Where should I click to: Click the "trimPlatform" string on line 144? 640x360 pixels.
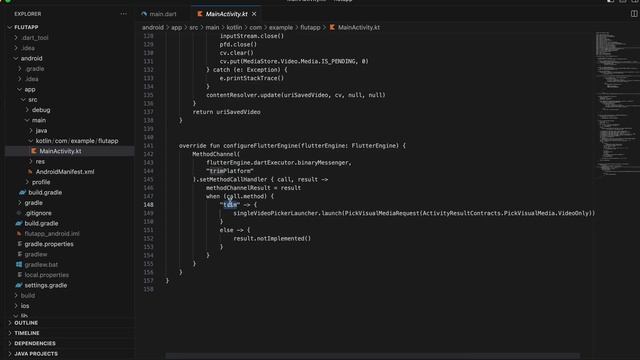(230, 171)
